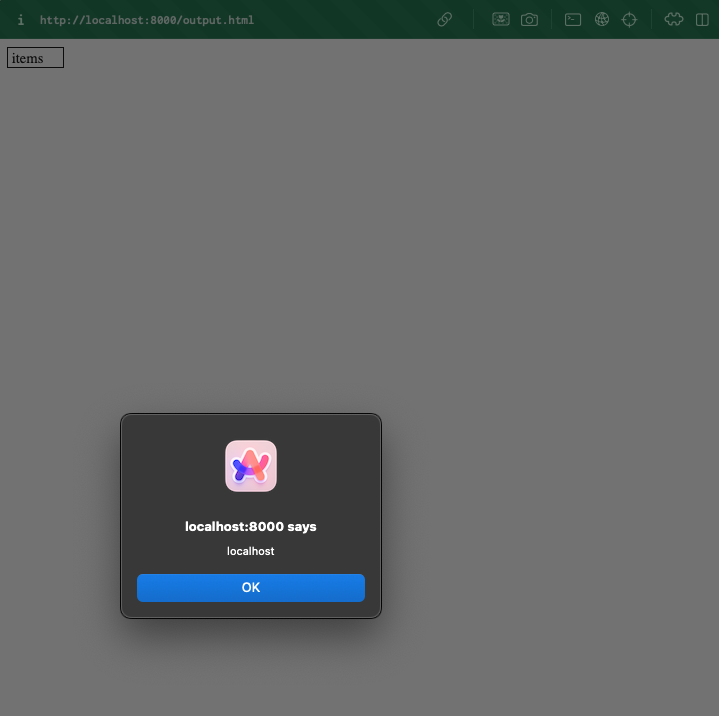
Task: Click the localhost:8000/output.html address bar
Action: click(147, 20)
